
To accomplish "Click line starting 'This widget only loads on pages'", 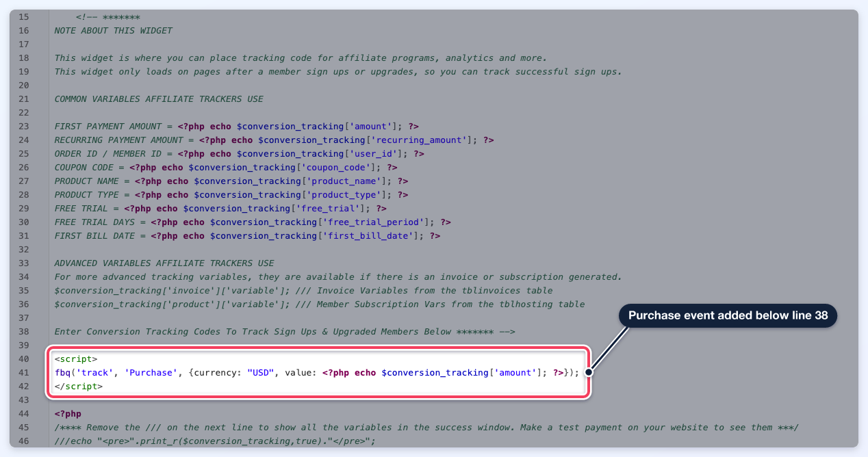I will click(x=338, y=72).
